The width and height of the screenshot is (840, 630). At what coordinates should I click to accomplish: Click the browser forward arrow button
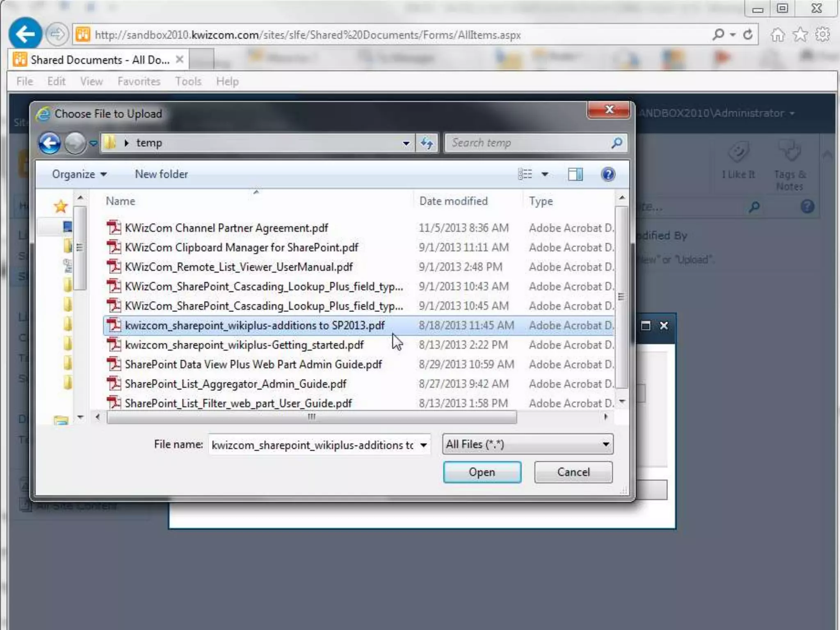click(x=57, y=34)
